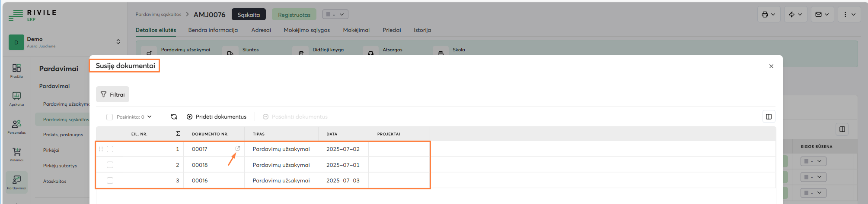
Task: Open the Pradžia home sidebar icon
Action: click(x=16, y=70)
